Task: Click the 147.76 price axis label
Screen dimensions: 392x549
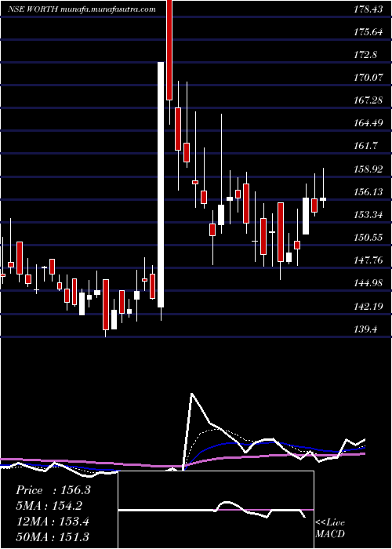Action: 368,260
